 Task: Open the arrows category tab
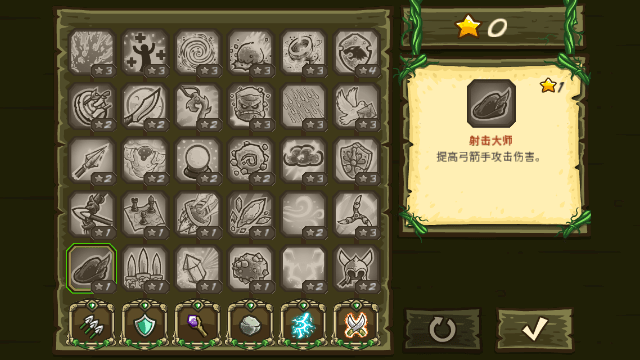pyautogui.click(x=91, y=324)
